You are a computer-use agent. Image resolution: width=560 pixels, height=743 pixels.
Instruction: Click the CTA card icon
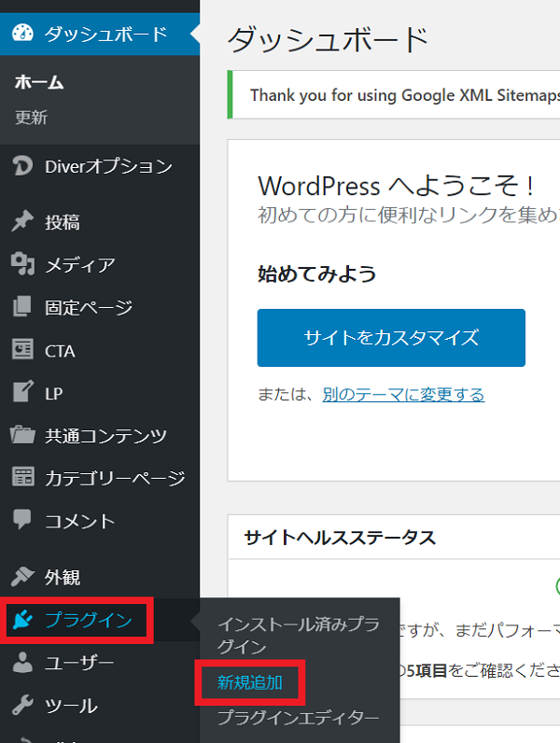pyautogui.click(x=22, y=350)
